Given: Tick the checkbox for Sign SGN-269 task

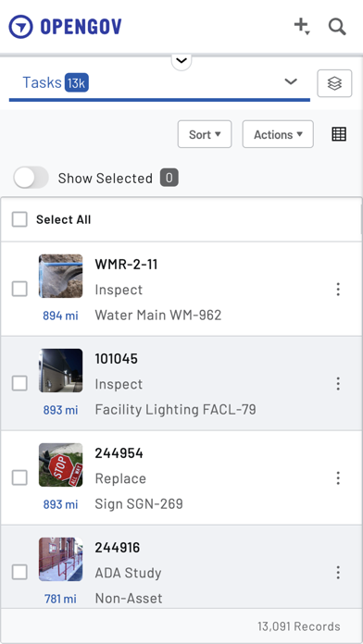Looking at the screenshot, I should [x=19, y=478].
